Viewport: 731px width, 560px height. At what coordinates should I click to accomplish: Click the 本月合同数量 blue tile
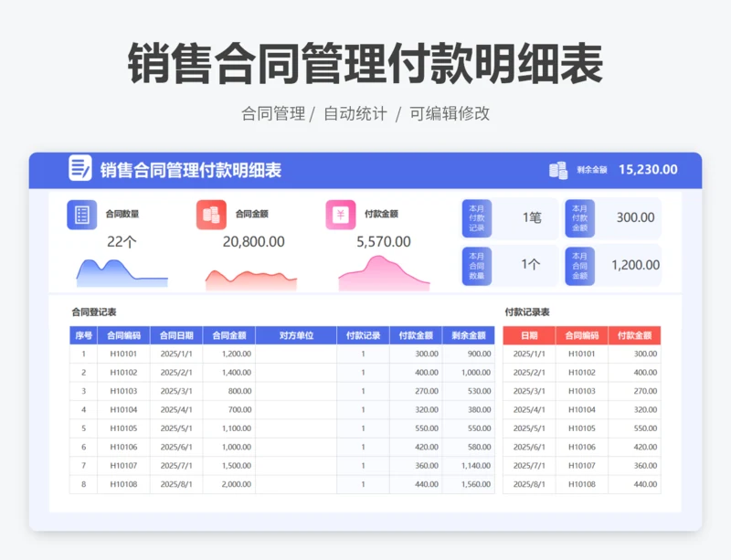pos(476,266)
